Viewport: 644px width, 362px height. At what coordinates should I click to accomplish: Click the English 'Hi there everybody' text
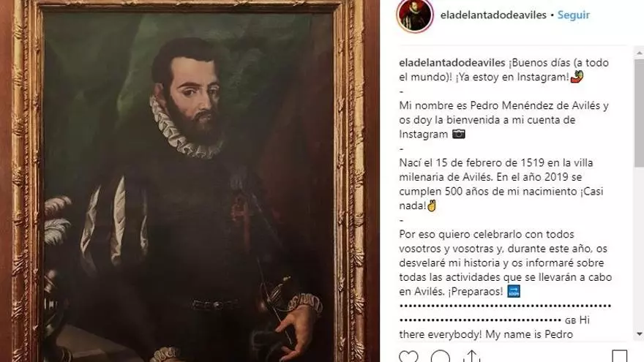click(x=495, y=327)
